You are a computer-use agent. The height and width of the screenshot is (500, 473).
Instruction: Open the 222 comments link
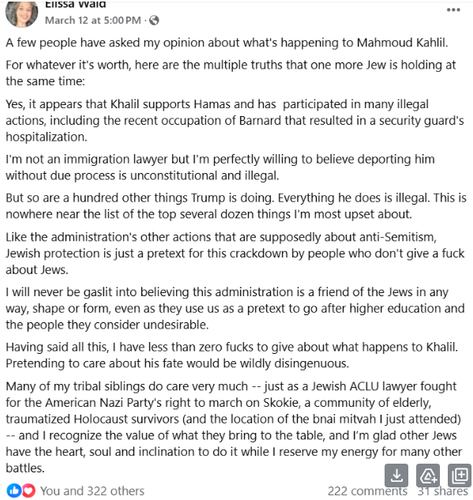367,491
